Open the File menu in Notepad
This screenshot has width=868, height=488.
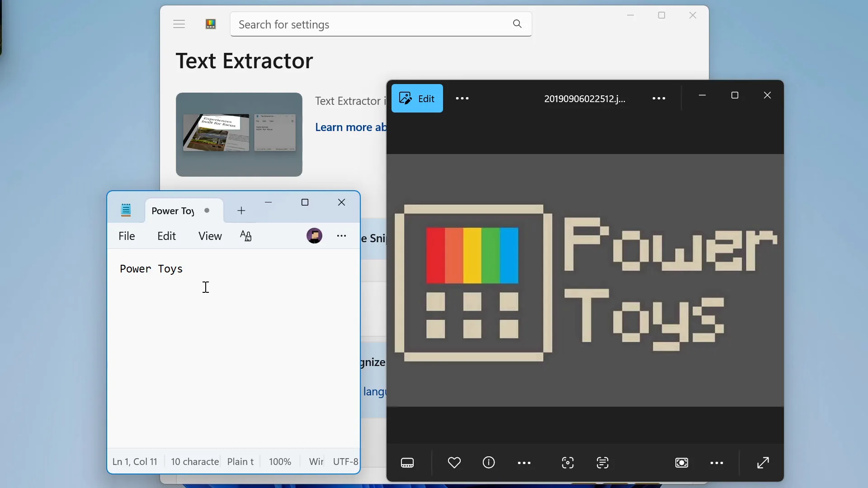coord(127,236)
